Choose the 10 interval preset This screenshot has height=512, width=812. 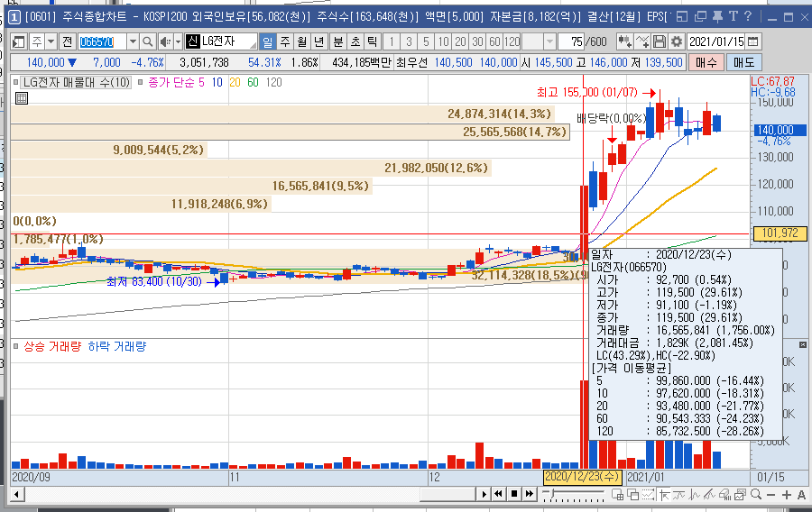point(443,41)
